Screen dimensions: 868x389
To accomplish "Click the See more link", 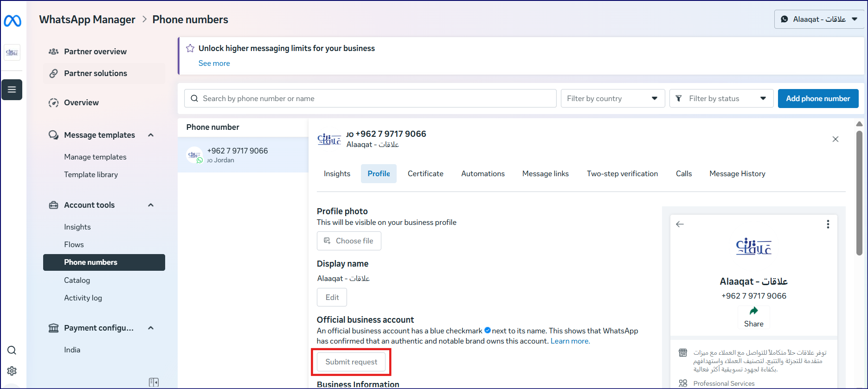I will point(214,63).
